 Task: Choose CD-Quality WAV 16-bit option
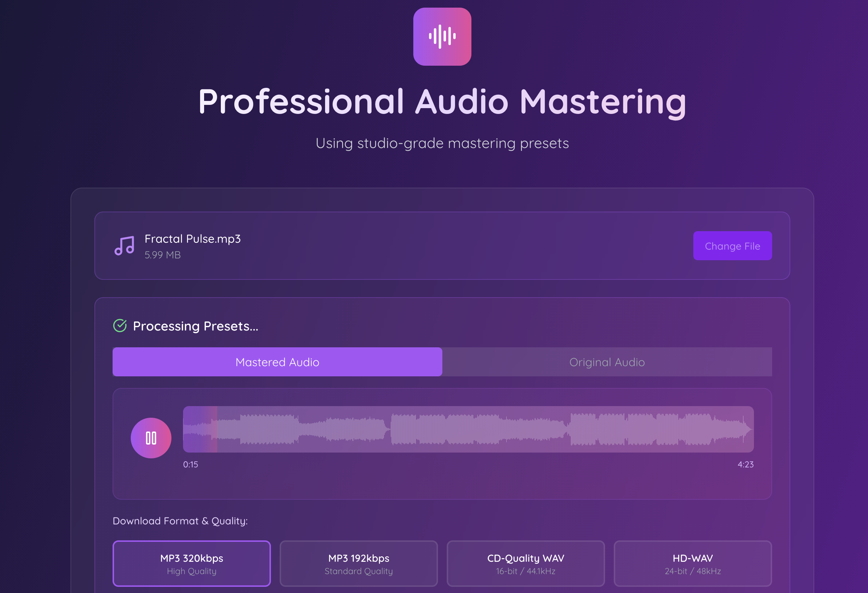pyautogui.click(x=526, y=564)
